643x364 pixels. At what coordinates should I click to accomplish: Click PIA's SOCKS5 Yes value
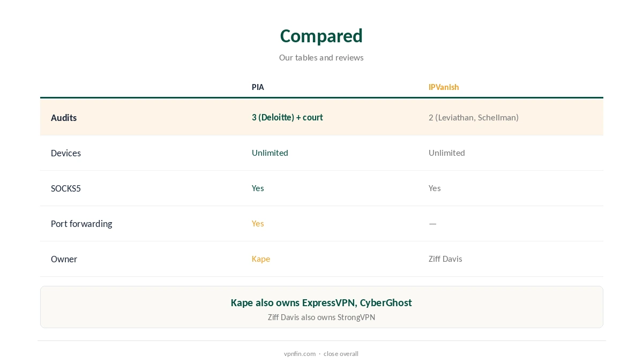tap(258, 188)
